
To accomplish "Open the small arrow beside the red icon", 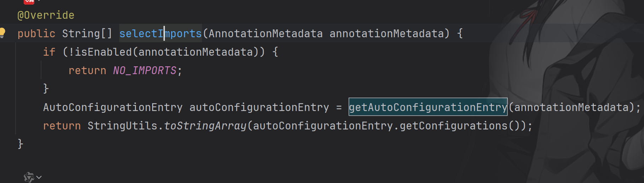I will click(x=39, y=1).
